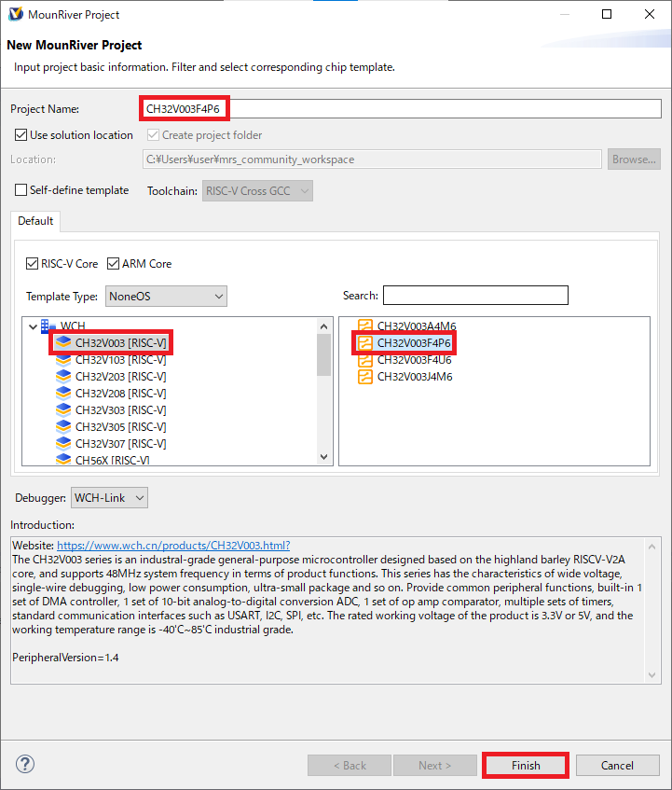The image size is (672, 790).
Task: Select CH32V307 [RISC-V] in tree
Action: [x=121, y=443]
